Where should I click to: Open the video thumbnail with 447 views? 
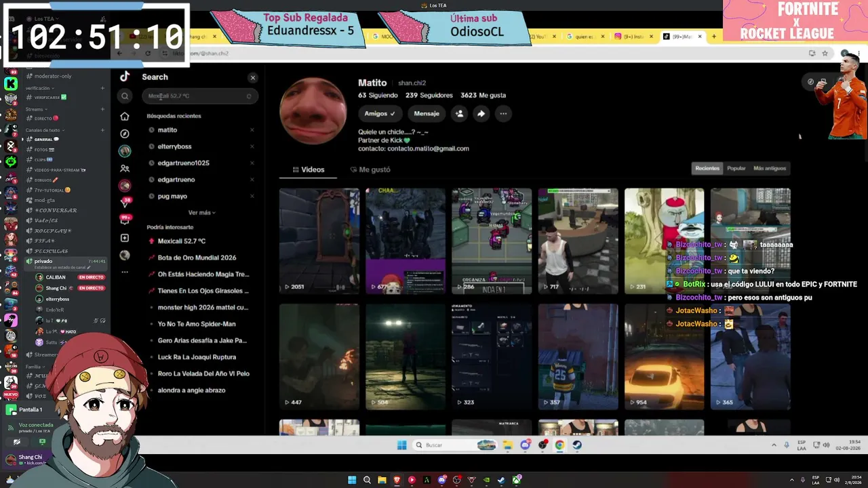[x=319, y=357]
